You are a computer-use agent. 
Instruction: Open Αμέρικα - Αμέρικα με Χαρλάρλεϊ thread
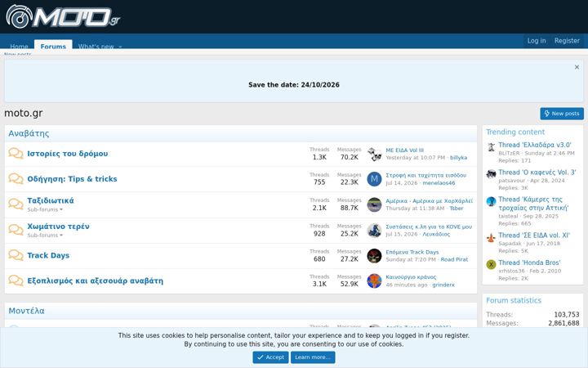[x=429, y=201]
